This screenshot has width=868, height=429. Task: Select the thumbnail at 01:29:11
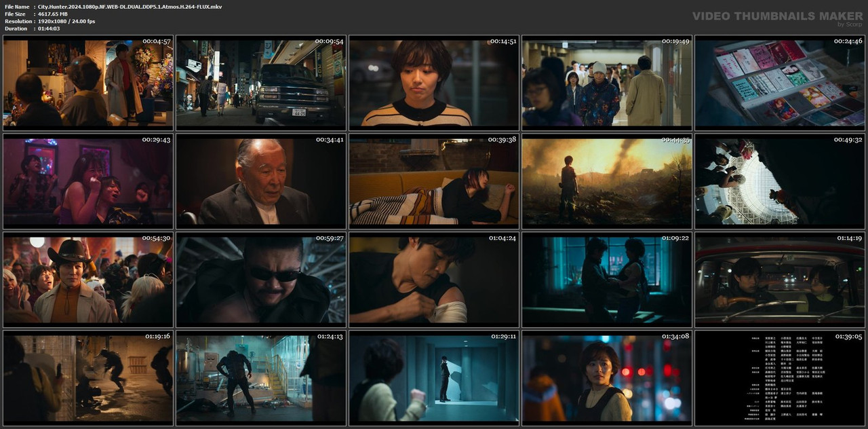coord(434,377)
